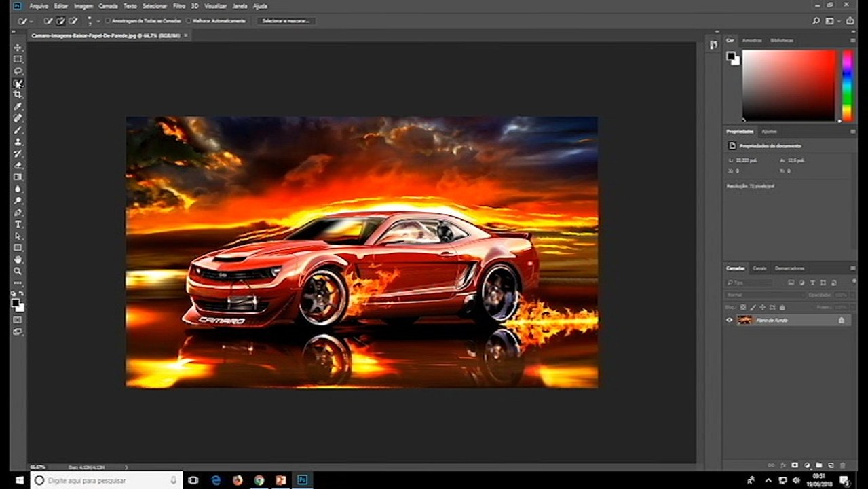Enable Melhorar Automaticamente checkbox

click(x=189, y=21)
